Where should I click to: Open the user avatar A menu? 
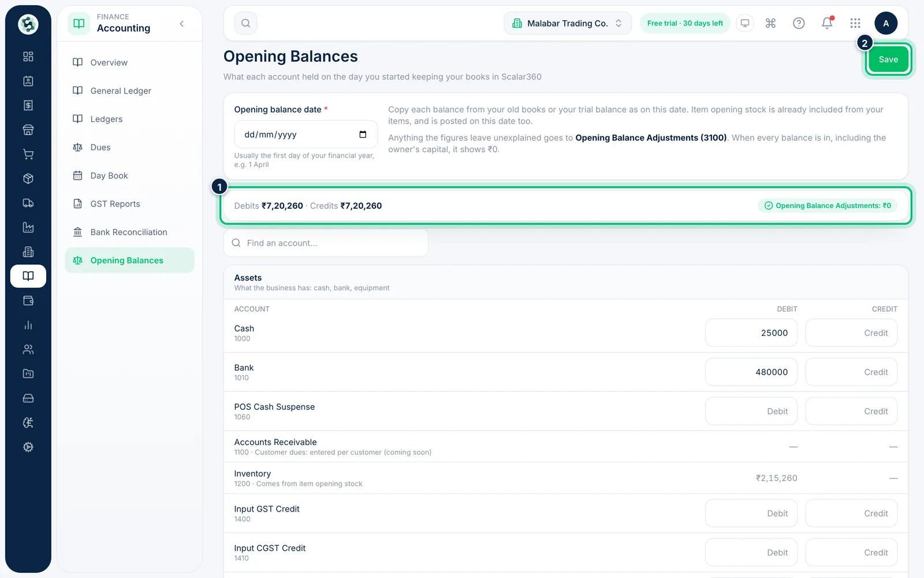tap(886, 23)
